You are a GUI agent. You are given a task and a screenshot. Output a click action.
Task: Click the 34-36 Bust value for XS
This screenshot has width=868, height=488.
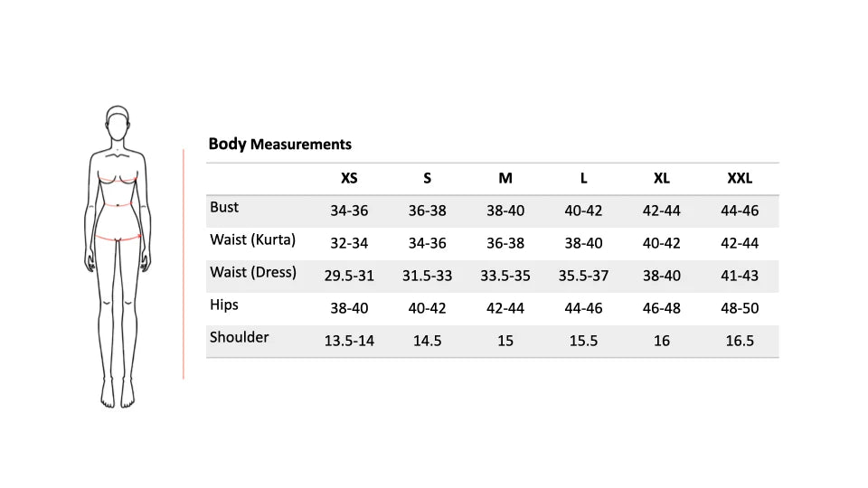point(349,211)
